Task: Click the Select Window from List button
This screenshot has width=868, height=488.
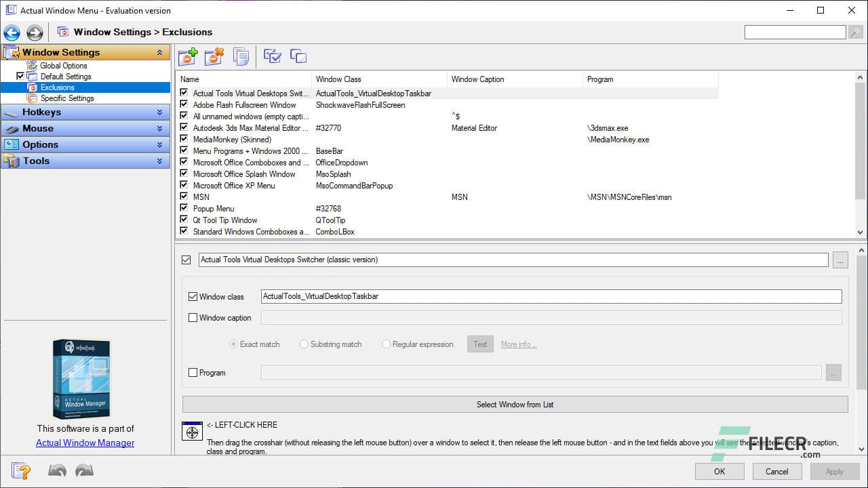Action: 514,404
